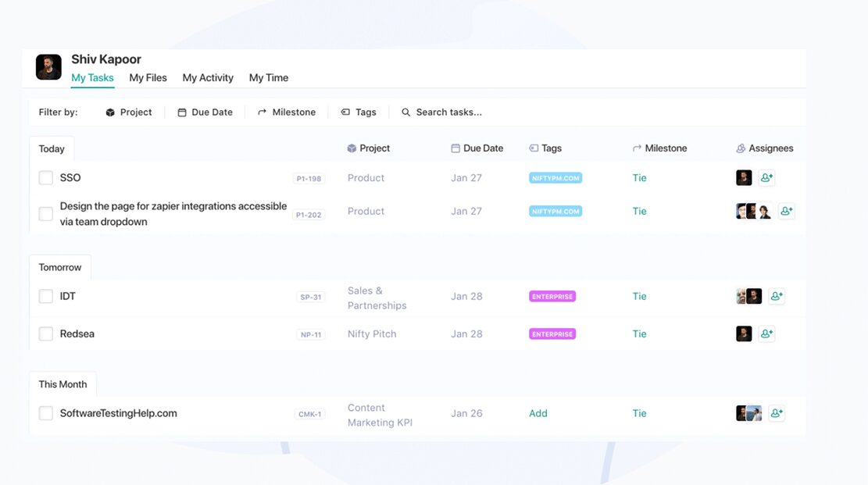Image resolution: width=868 pixels, height=485 pixels.
Task: Open the Milestone filter dropdown
Action: [x=287, y=112]
